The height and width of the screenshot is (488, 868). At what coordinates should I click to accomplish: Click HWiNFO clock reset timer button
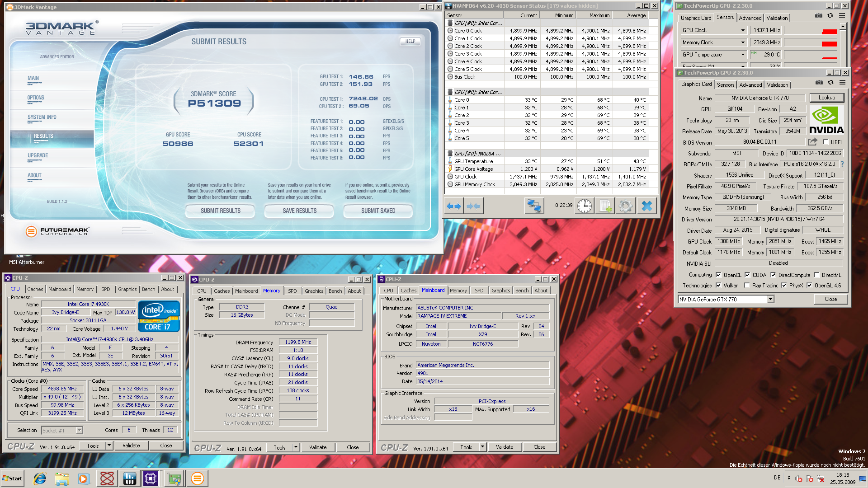pos(584,206)
